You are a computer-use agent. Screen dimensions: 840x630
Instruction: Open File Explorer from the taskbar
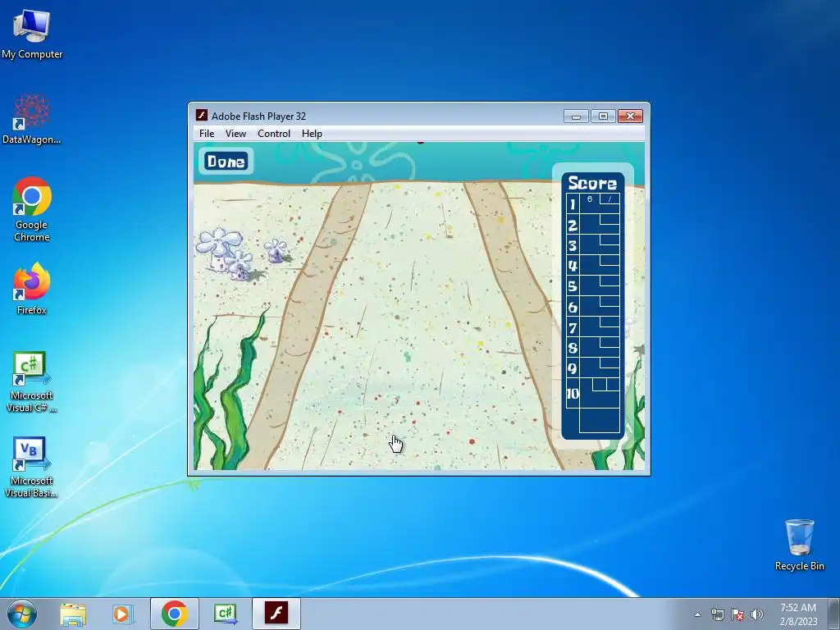pos(73,614)
